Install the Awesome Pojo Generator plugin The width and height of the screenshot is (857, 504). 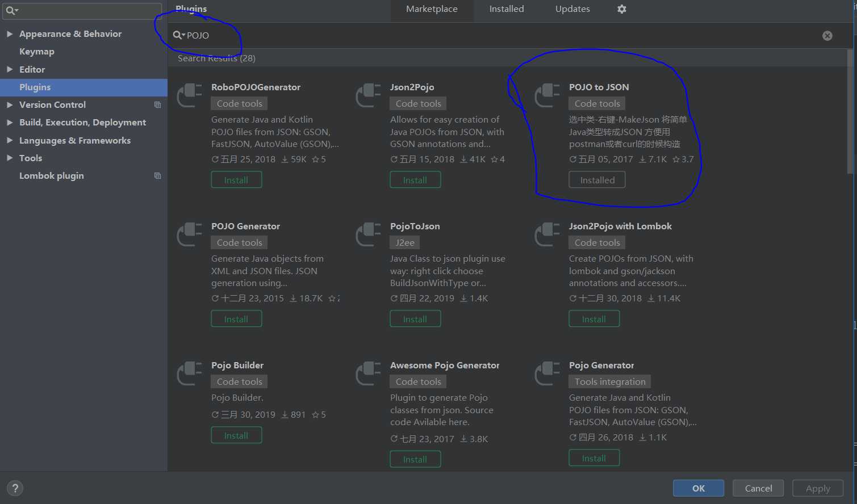[x=415, y=459]
